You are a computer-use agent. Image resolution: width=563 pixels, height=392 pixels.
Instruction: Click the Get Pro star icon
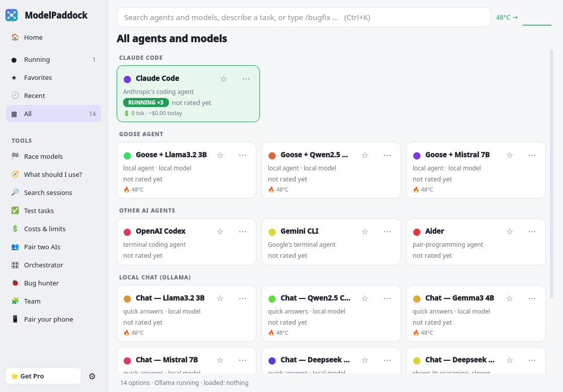[15, 376]
